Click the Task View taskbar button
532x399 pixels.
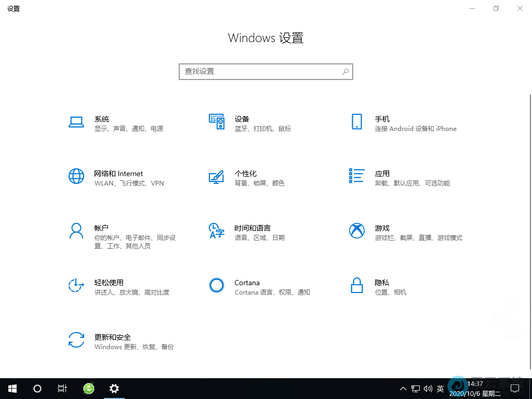coord(62,389)
